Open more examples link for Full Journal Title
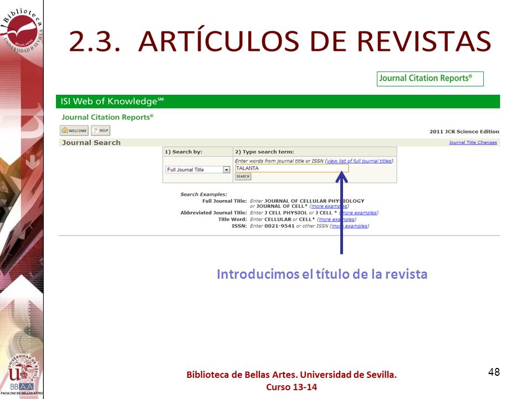The width and height of the screenshot is (532, 399). coord(329,206)
